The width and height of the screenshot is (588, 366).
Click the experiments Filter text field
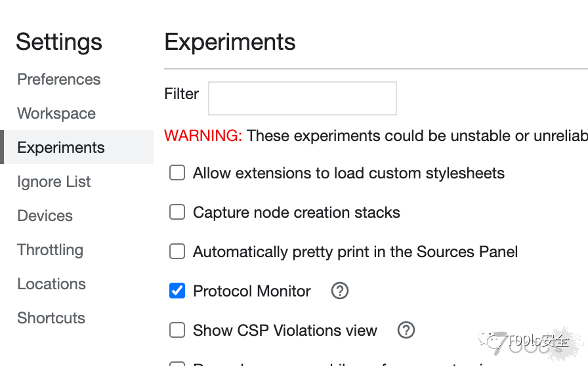302,98
